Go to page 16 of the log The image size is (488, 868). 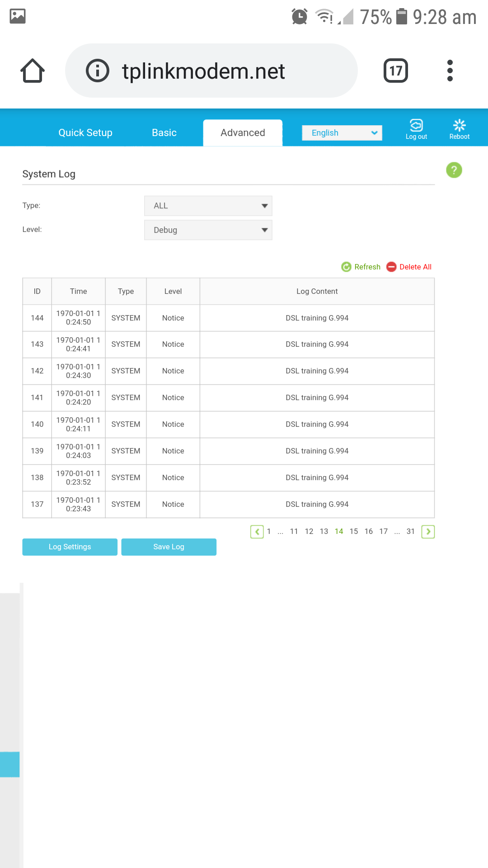click(x=369, y=532)
